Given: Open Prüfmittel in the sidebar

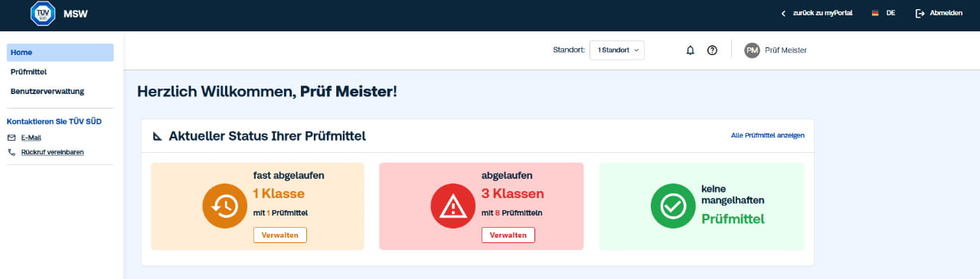Looking at the screenshot, I should [29, 72].
